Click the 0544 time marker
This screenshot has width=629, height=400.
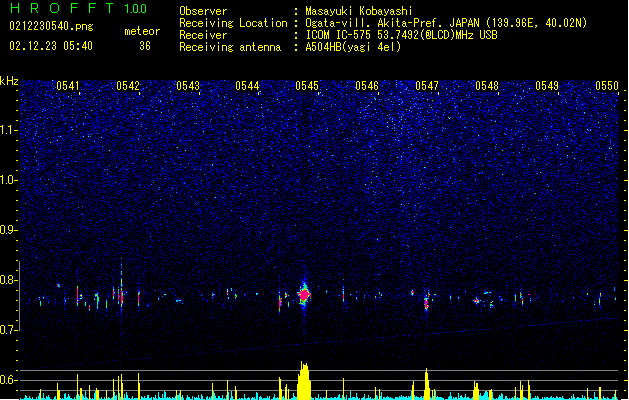tap(247, 86)
